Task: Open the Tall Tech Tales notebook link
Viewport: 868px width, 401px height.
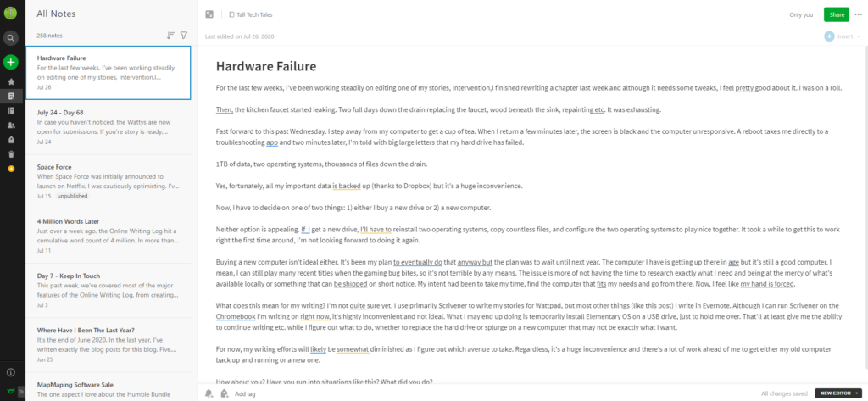Action: [251, 15]
